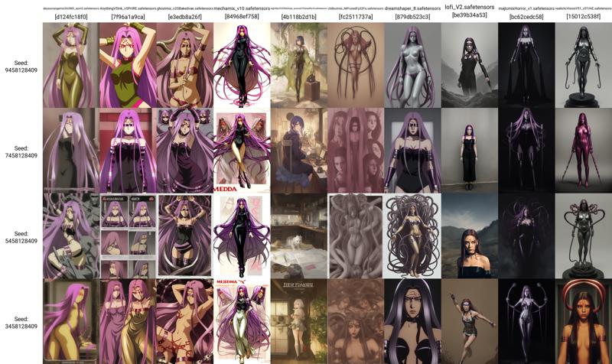This screenshot has width=612, height=364.
Task: Open the mechamix_v10 image for seed 3458128409
Action: [242, 321]
